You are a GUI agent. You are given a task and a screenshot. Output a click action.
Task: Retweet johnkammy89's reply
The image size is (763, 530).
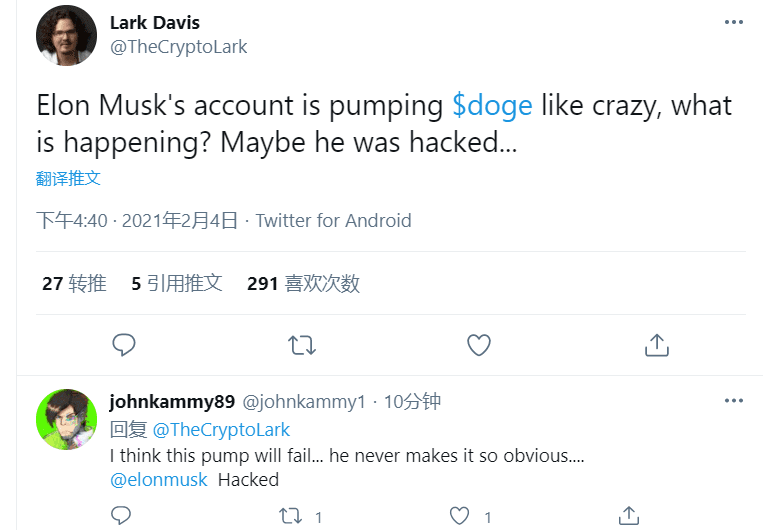click(291, 516)
